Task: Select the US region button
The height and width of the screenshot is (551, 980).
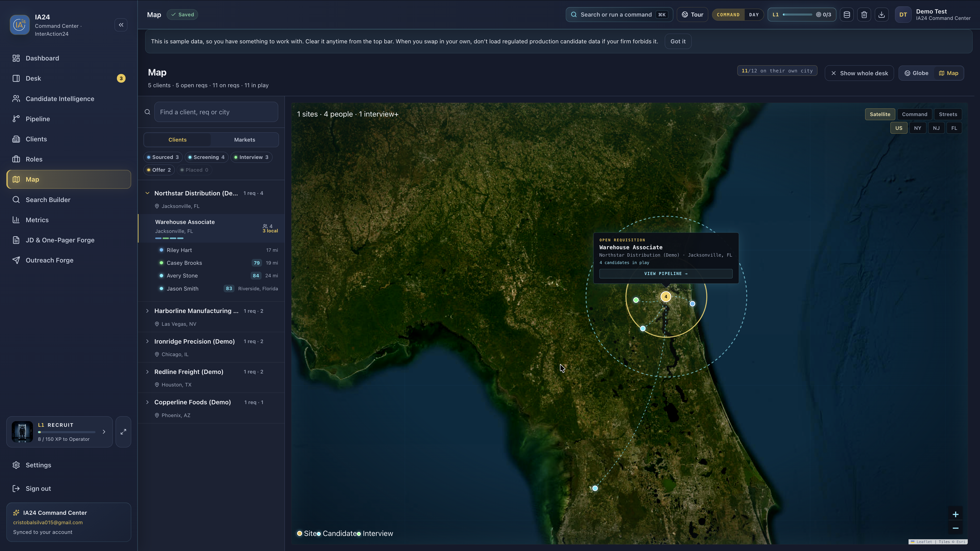Action: pyautogui.click(x=899, y=128)
